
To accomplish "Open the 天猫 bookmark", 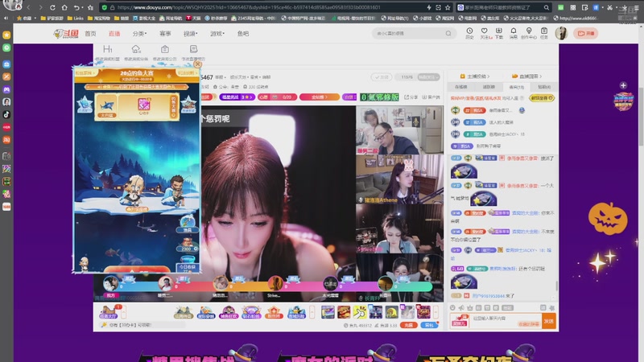I will click(x=193, y=18).
